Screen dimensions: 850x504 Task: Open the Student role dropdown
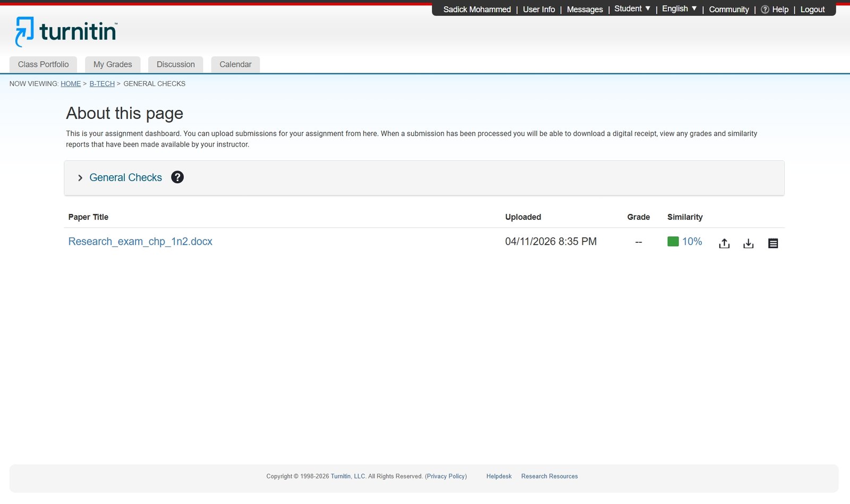[632, 8]
